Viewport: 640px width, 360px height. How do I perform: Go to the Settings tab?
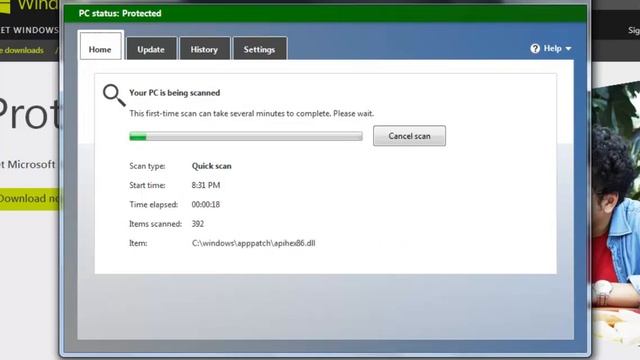(259, 49)
